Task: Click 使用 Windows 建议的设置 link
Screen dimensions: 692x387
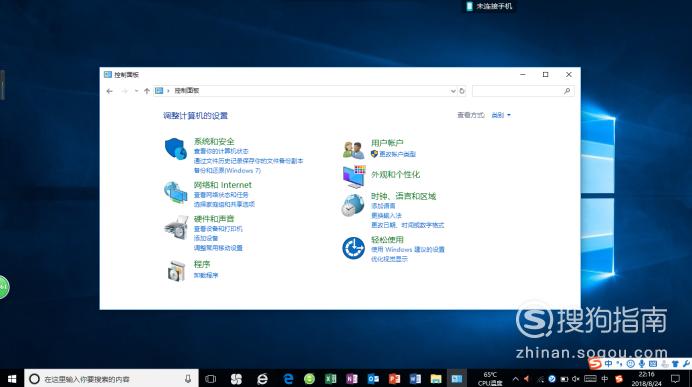Action: point(407,249)
